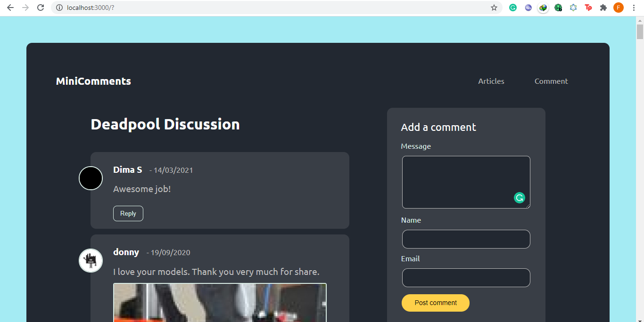View site information icon in address bar
The width and height of the screenshot is (644, 322).
tap(59, 8)
